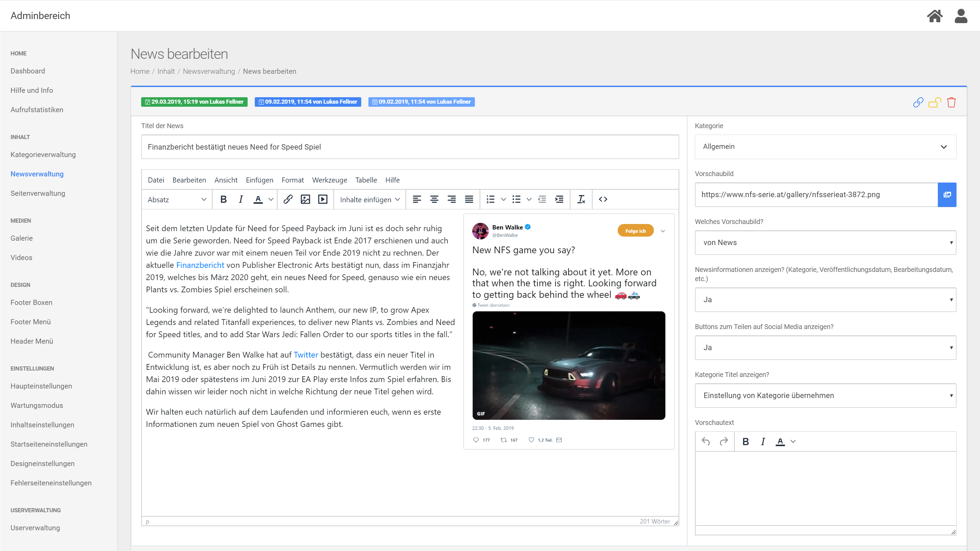Align text right

(452, 199)
